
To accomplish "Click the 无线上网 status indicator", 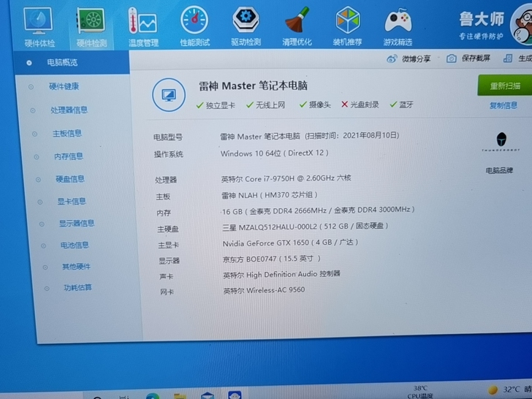I will point(266,105).
